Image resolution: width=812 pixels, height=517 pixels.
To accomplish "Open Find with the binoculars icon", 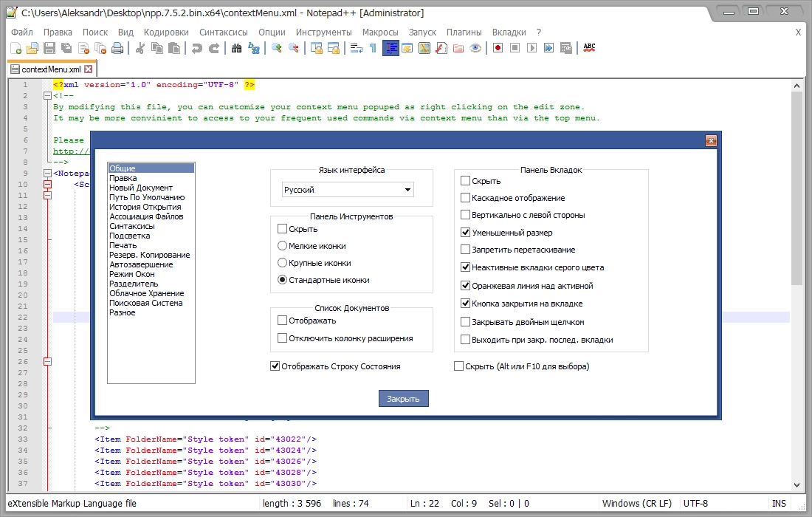I will pos(237,48).
